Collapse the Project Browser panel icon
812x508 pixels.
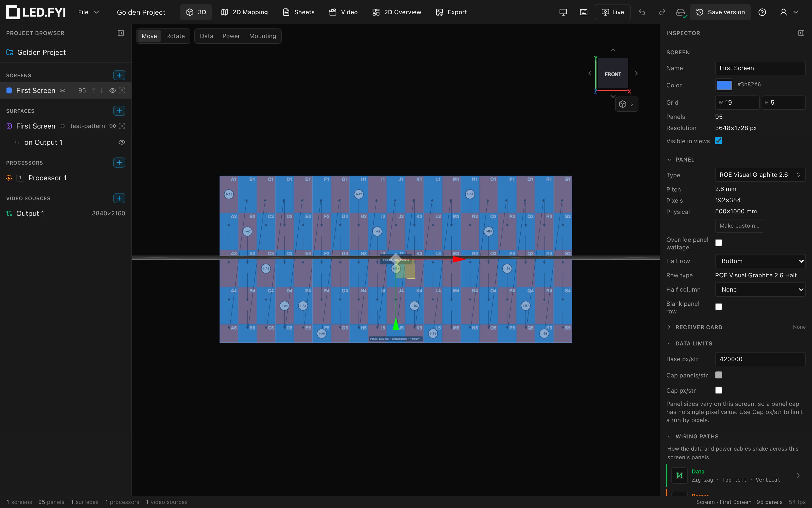(x=121, y=33)
